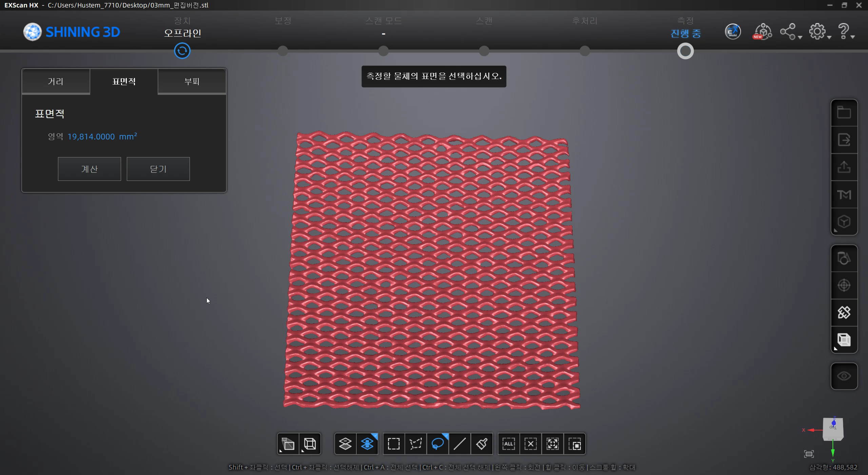Image resolution: width=868 pixels, height=475 pixels.
Task: Click the 후처리 workflow step node
Action: (585, 51)
